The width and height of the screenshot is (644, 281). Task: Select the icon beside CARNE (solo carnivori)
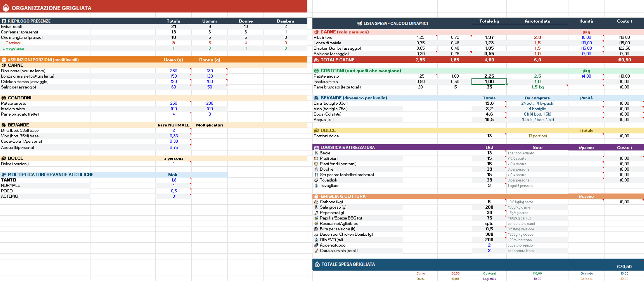tap(316, 32)
